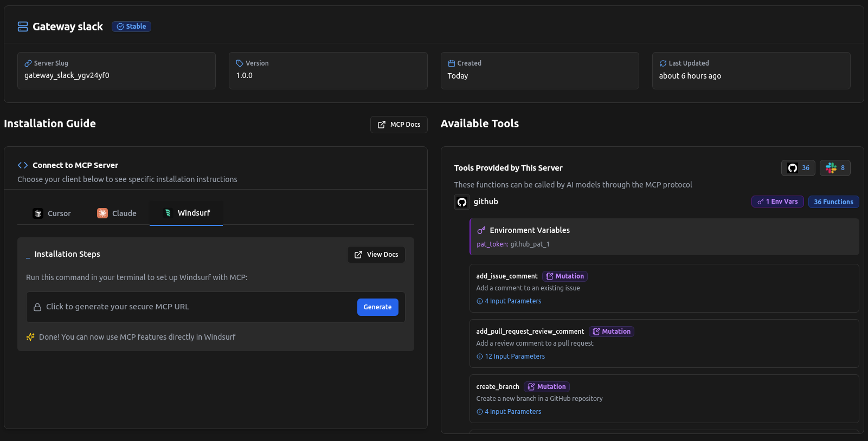Viewport: 868px width, 441px height.
Task: Click the 36 Functions badge
Action: click(833, 202)
